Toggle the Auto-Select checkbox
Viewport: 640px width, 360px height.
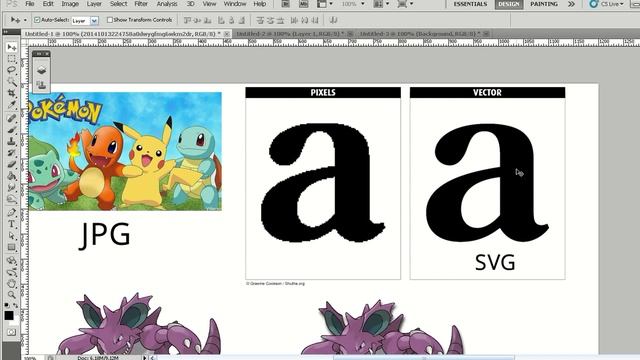pos(37,20)
